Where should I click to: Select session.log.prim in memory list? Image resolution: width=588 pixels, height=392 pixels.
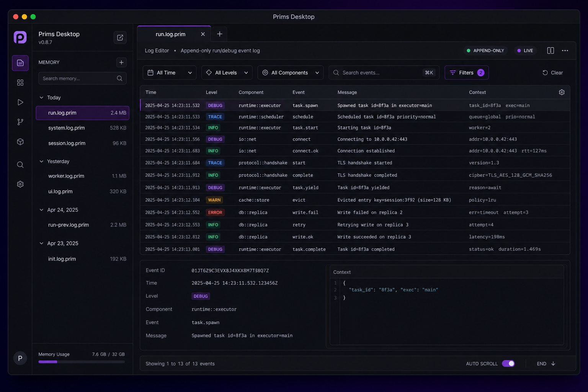coord(83,143)
